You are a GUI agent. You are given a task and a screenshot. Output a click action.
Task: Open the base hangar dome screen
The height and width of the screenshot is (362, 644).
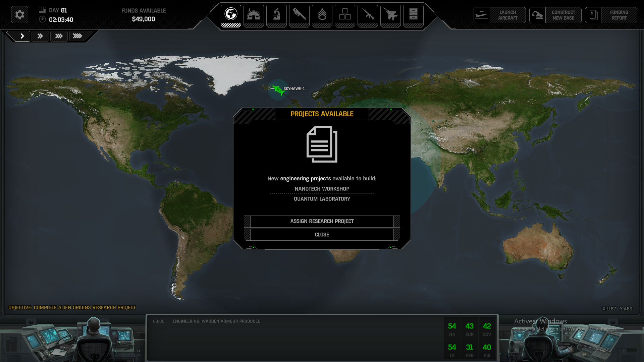[254, 15]
